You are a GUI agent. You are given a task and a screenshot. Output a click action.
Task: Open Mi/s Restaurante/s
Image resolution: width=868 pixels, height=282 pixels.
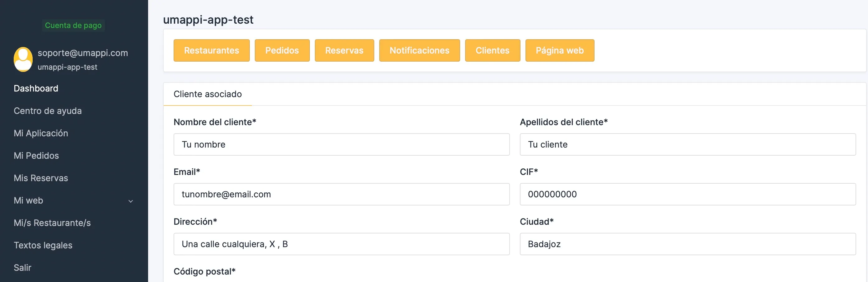(52, 223)
